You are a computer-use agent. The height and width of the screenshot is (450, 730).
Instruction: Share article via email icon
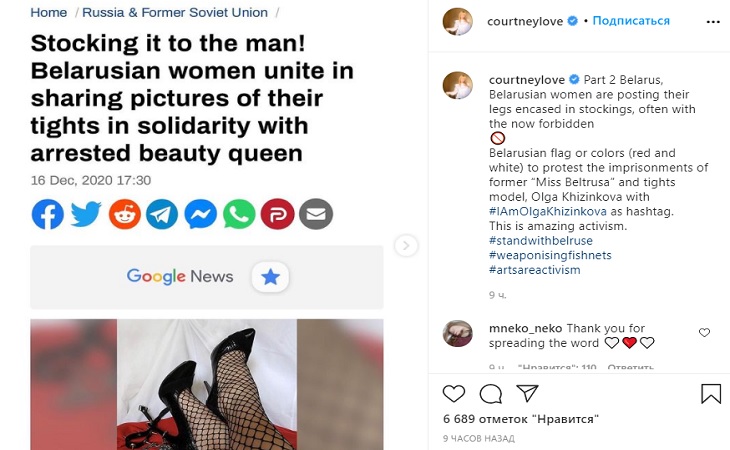316,214
